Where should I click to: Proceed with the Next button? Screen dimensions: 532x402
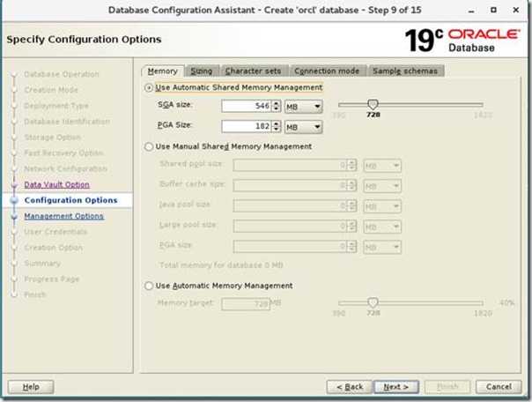[396, 387]
